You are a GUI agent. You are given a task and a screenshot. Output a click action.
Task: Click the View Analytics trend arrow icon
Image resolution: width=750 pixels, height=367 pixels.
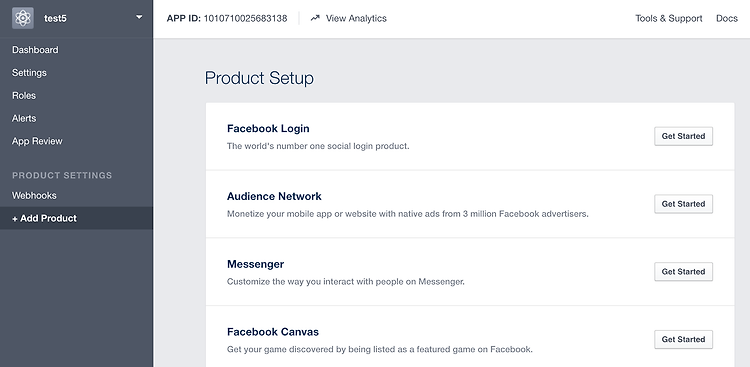pyautogui.click(x=315, y=18)
